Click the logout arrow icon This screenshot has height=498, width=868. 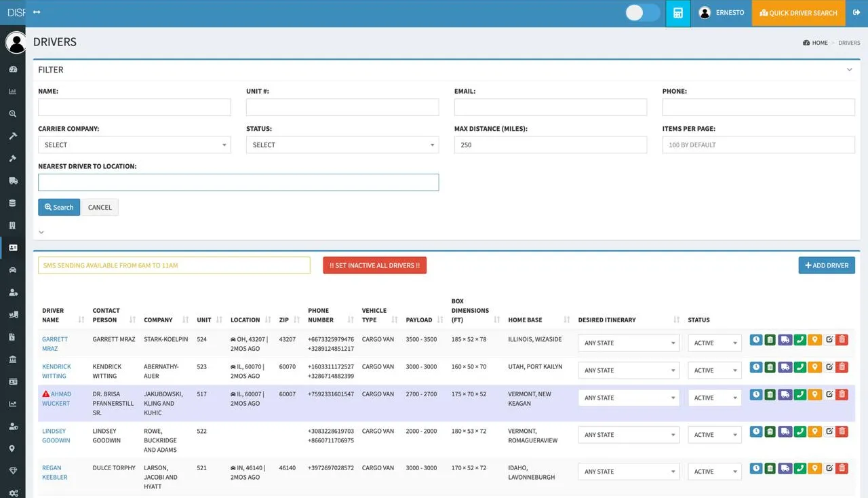(856, 13)
